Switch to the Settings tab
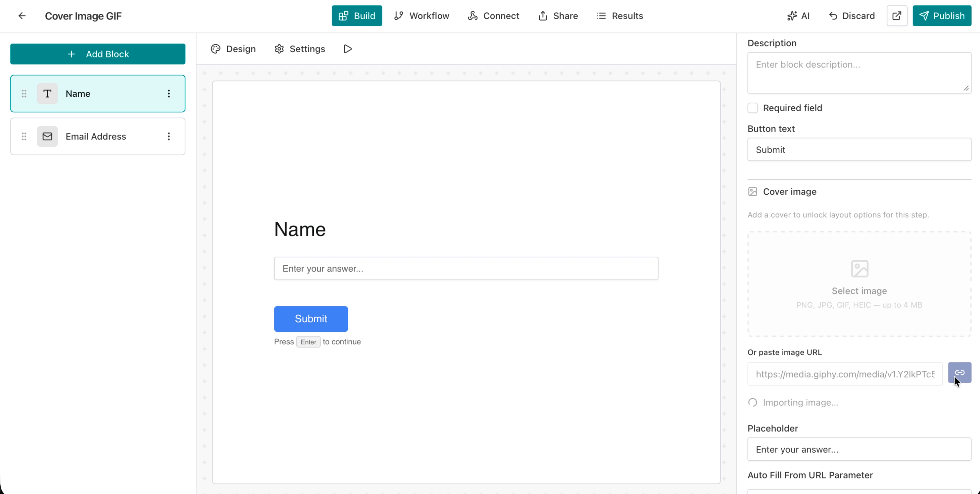This screenshot has width=980, height=494. (x=299, y=49)
